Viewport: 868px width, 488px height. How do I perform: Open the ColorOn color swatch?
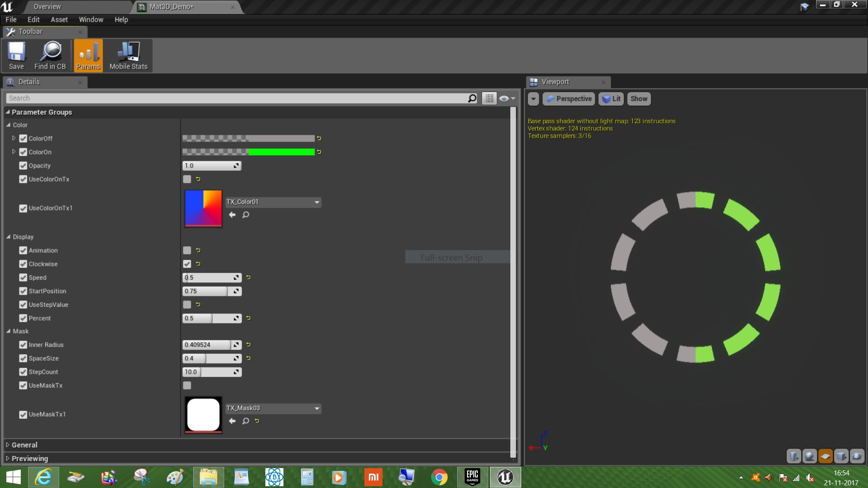point(248,152)
